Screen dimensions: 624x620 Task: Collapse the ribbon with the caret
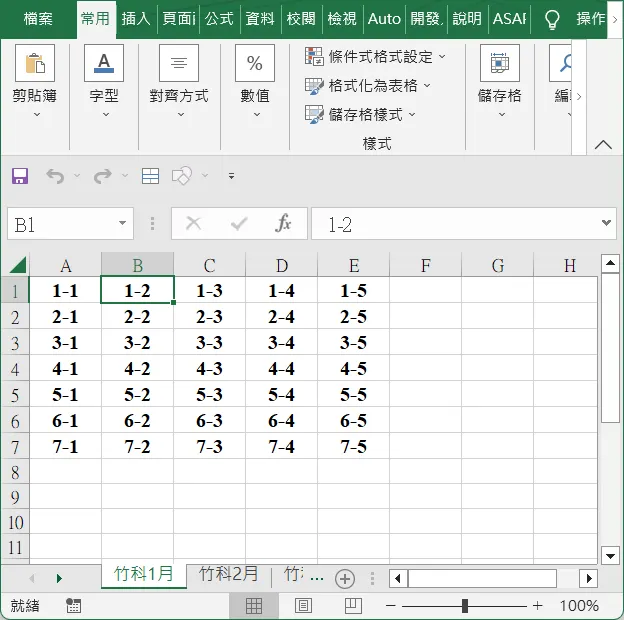(x=603, y=144)
